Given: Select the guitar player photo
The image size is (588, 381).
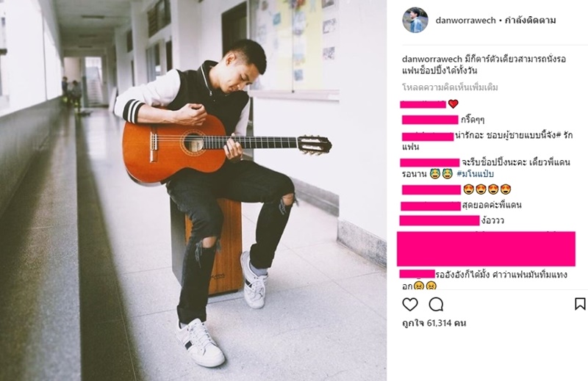Looking at the screenshot, I should pos(193,190).
